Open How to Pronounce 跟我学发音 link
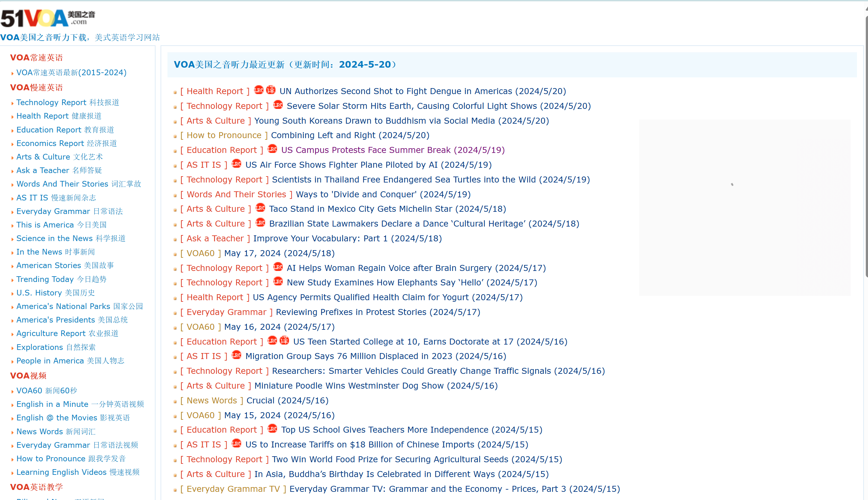Viewport: 868px width, 500px height. click(71, 459)
